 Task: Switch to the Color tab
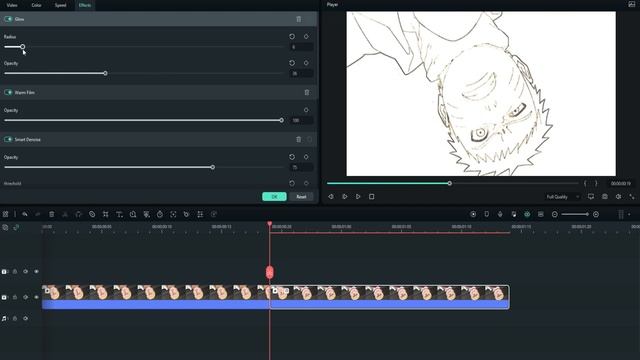(x=36, y=5)
